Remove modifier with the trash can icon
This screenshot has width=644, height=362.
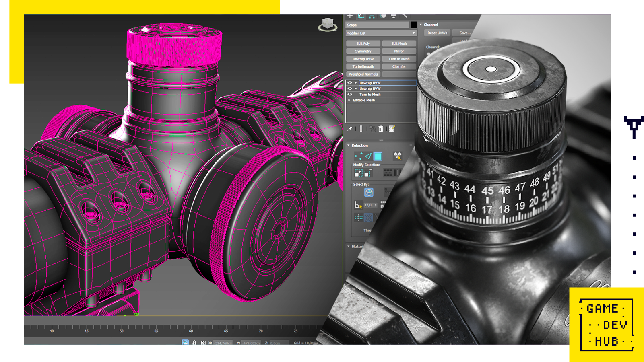click(x=381, y=129)
